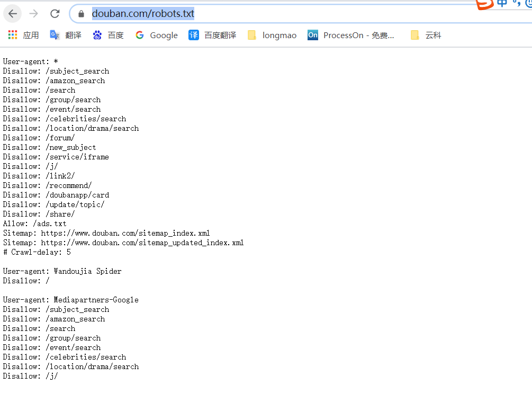Click the 'Disallow: /doubanapp/card' line

click(x=56, y=195)
